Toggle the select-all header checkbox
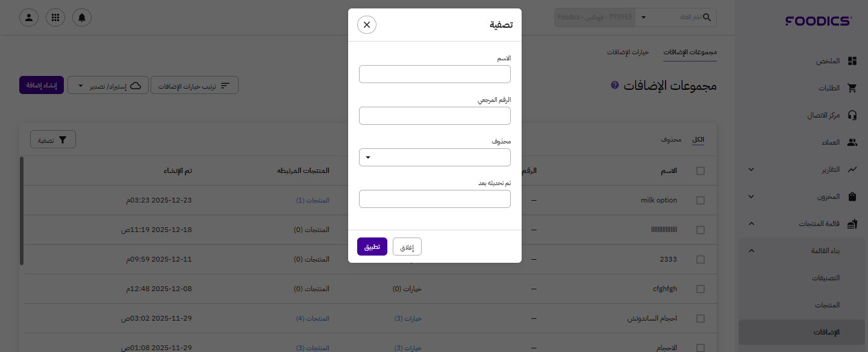 [x=700, y=171]
